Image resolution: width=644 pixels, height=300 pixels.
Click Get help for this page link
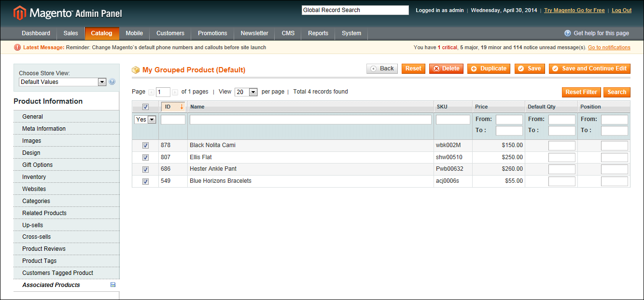point(602,33)
